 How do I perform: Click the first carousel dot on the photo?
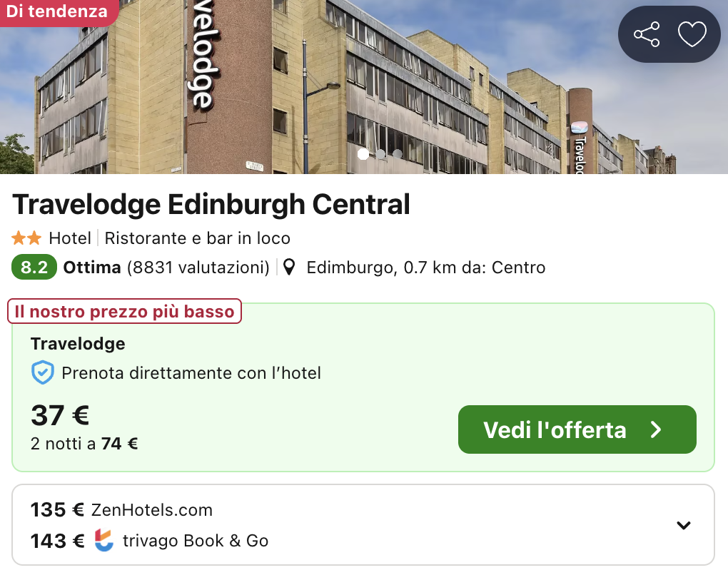tap(364, 154)
